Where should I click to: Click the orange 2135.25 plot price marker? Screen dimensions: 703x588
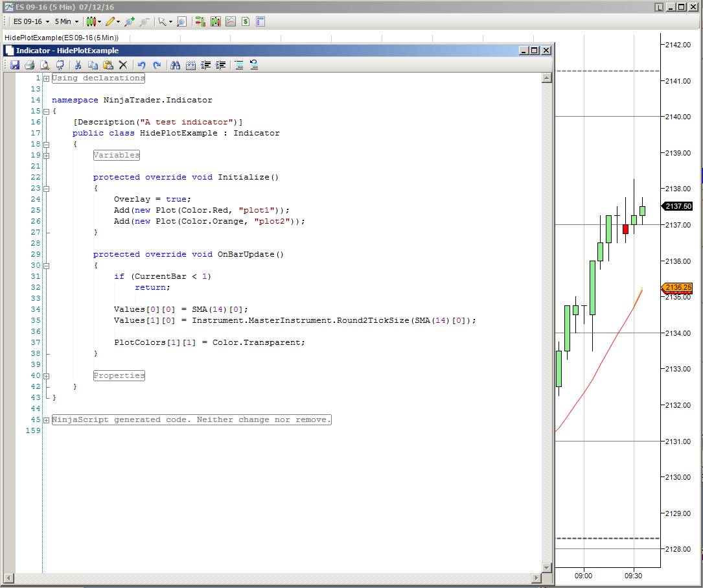(x=678, y=287)
